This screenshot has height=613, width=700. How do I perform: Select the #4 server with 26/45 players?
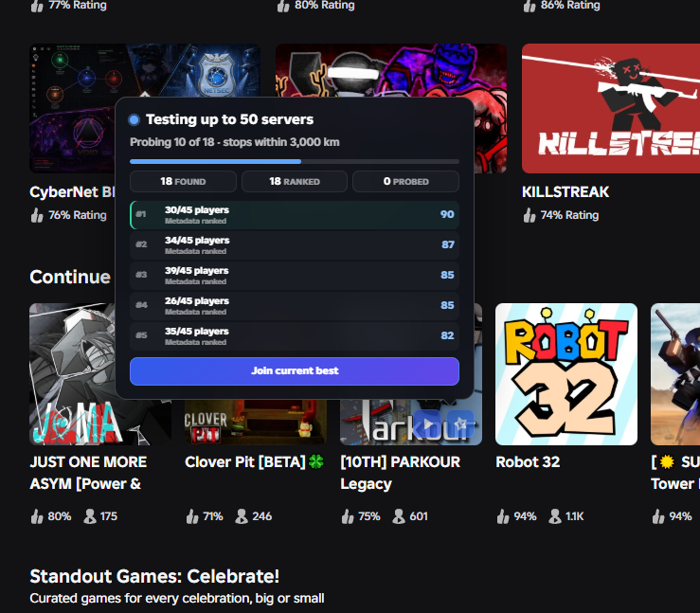295,306
